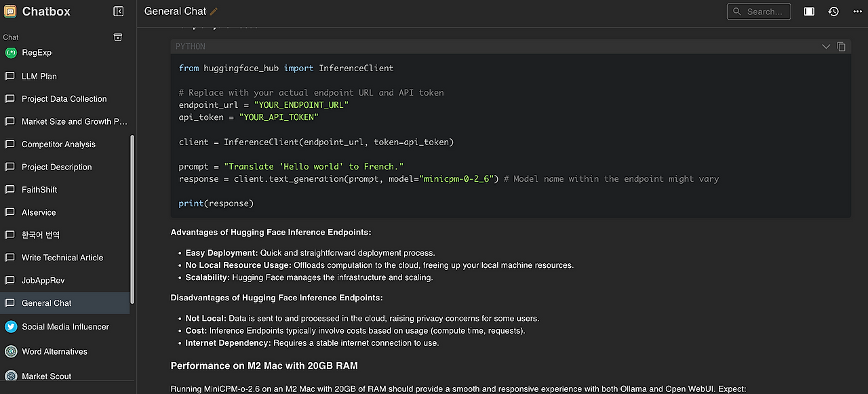Open the Write Technical Article chat
868x394 pixels.
point(65,257)
